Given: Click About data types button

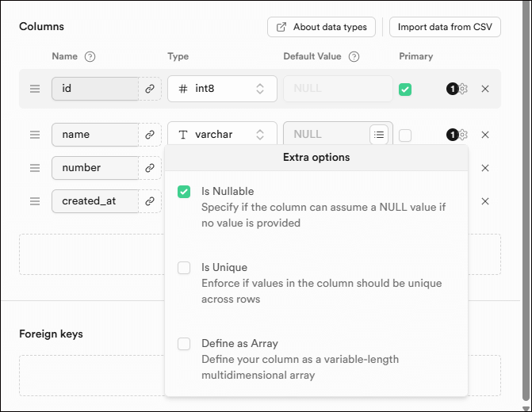Looking at the screenshot, I should [321, 27].
